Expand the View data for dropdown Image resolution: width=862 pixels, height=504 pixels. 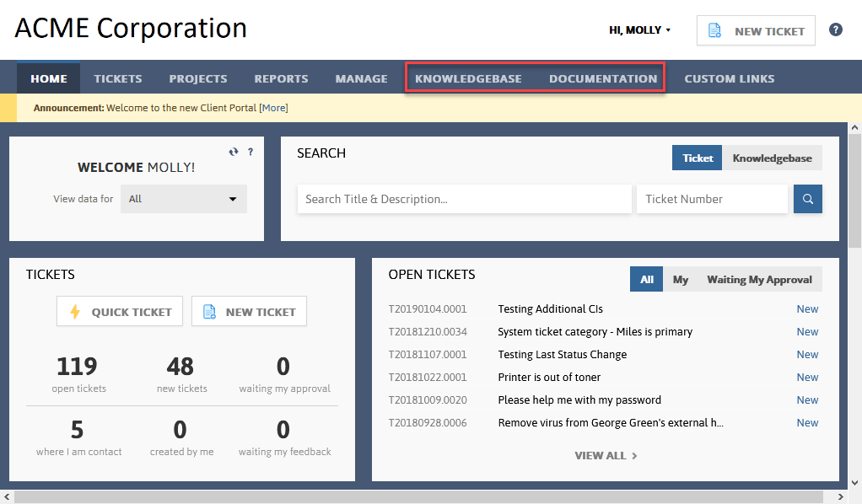pos(184,199)
